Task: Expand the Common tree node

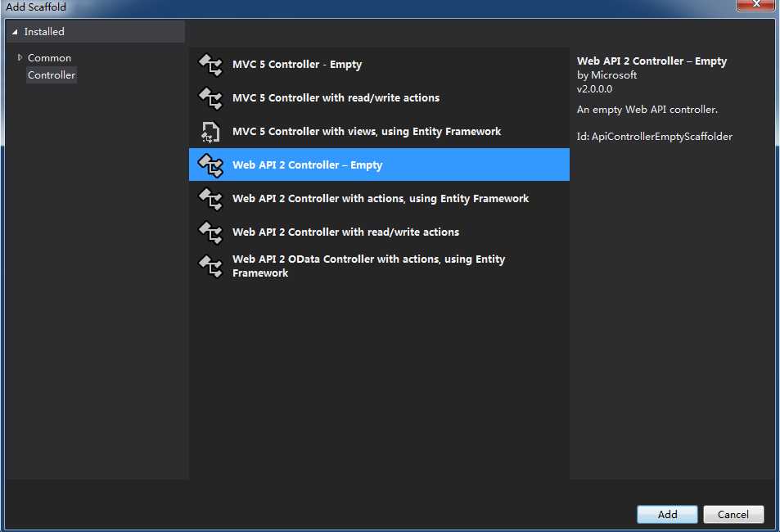Action: coord(20,58)
